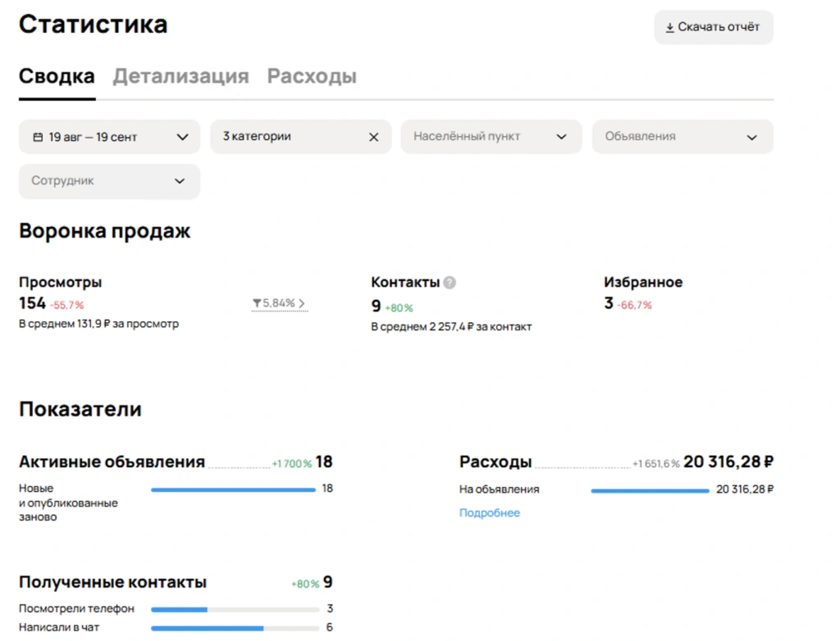Click the download icon in Скачать отчёт

pyautogui.click(x=669, y=27)
